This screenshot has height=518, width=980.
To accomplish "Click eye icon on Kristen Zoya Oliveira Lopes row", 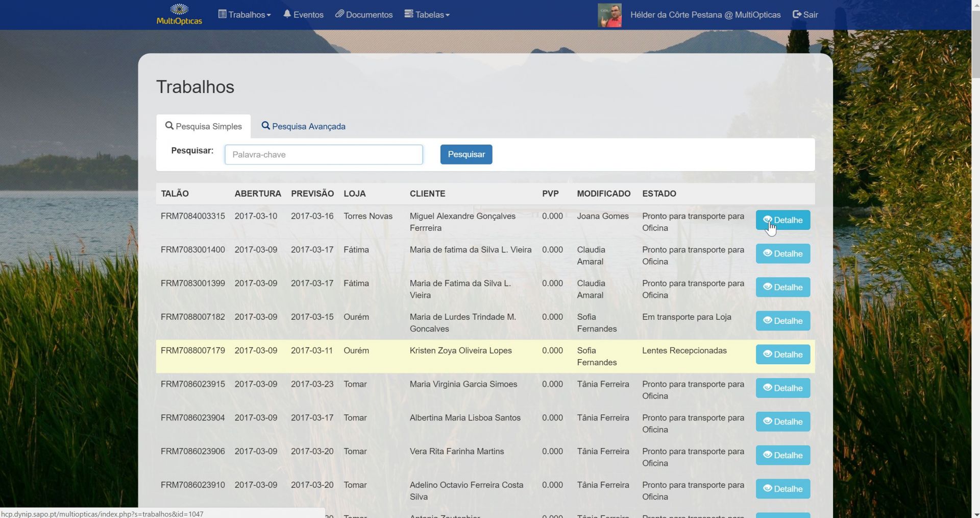I will (x=767, y=354).
